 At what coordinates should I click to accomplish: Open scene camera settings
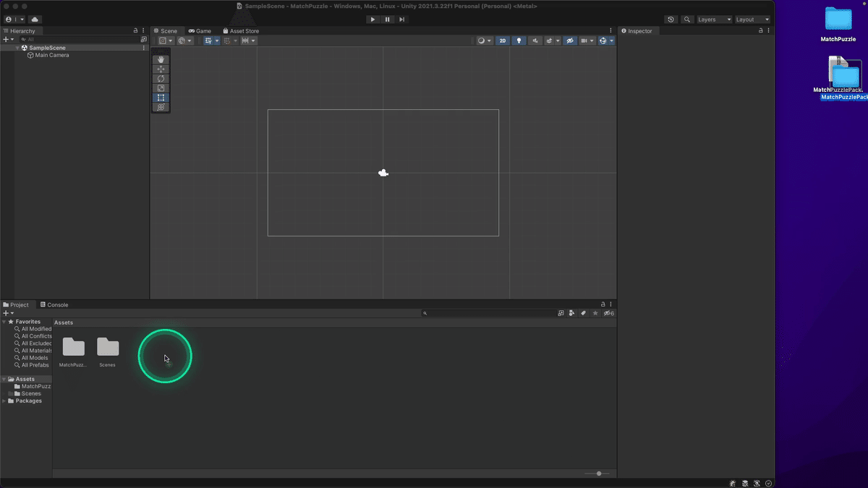(587, 40)
